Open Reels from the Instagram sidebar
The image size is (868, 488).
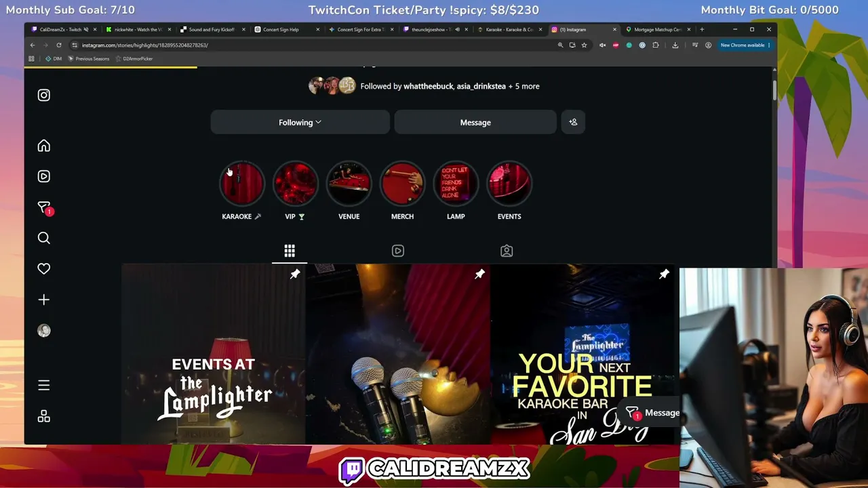(x=44, y=176)
